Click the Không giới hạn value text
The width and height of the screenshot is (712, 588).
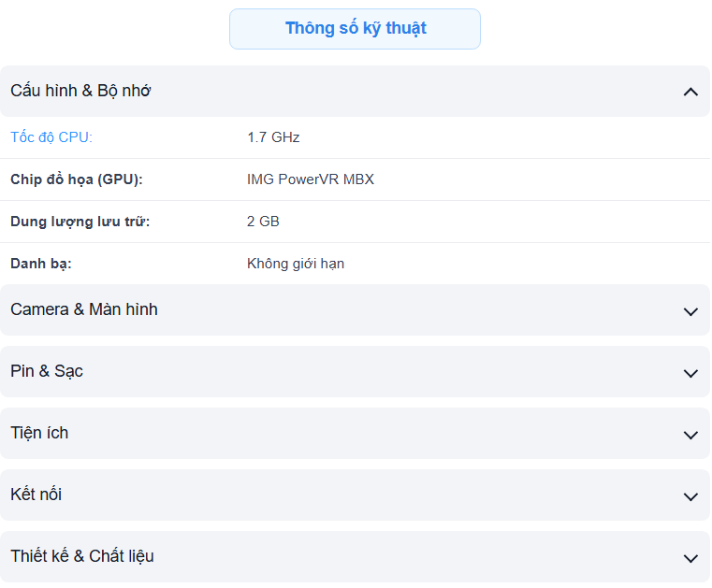(296, 264)
